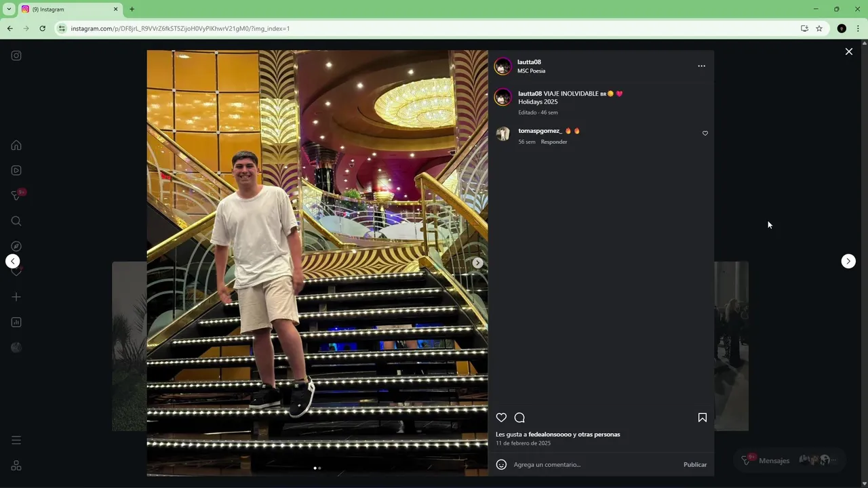Open tab search dropdown arrow
Image resolution: width=868 pixels, height=488 pixels.
point(9,9)
